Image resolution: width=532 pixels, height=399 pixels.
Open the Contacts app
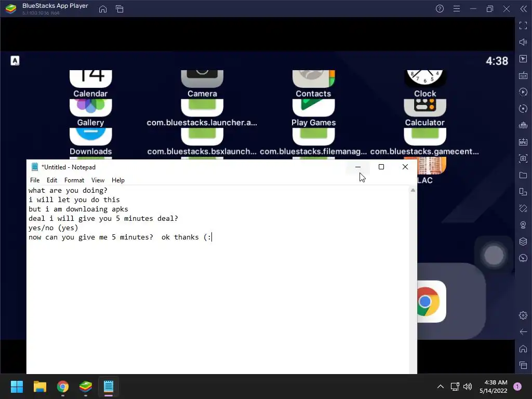point(313,84)
